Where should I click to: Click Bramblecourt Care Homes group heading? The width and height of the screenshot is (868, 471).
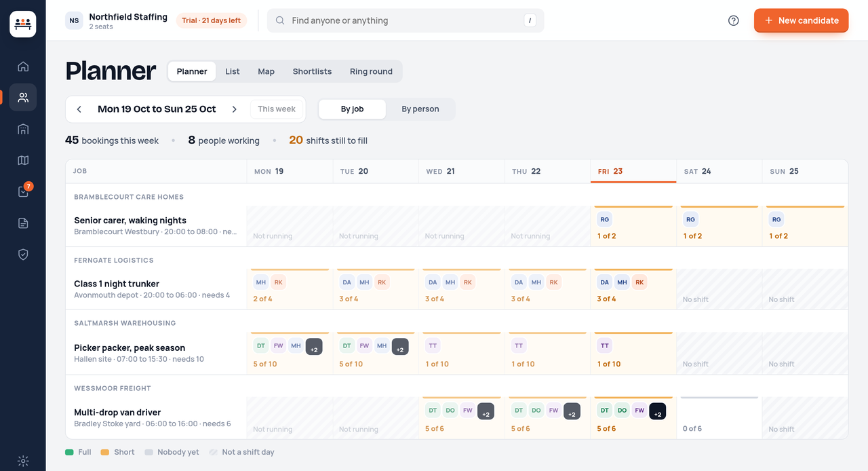pos(129,197)
